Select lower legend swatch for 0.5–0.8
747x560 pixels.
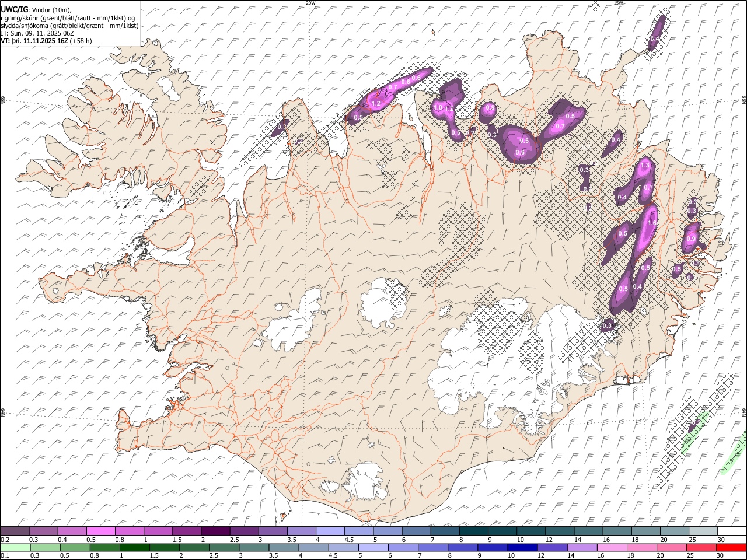[75, 547]
